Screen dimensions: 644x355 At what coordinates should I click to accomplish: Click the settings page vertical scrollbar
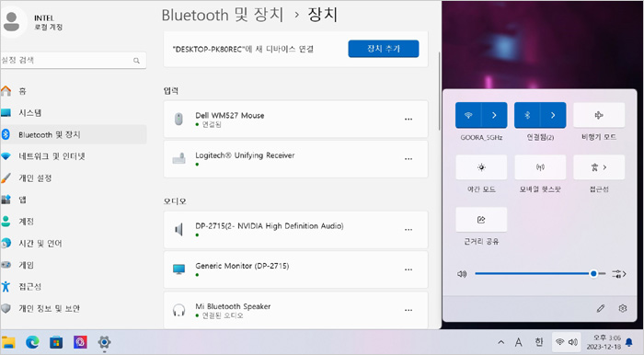(x=439, y=90)
